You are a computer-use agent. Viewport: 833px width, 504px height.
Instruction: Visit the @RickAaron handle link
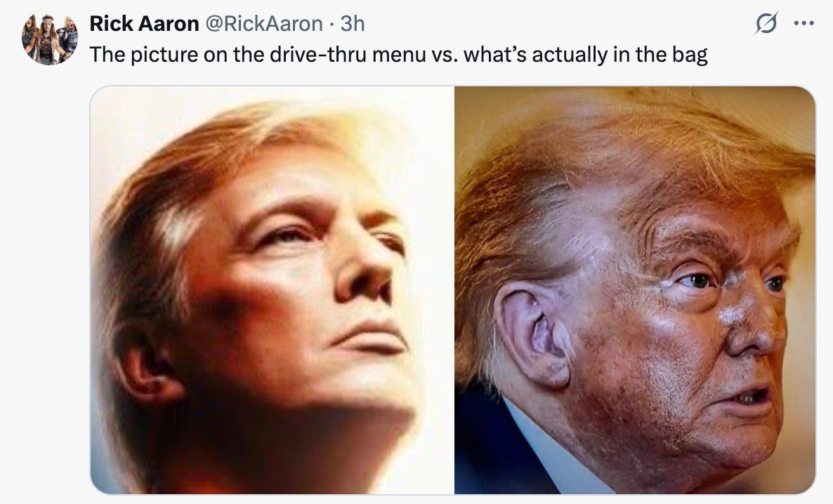click(x=263, y=23)
